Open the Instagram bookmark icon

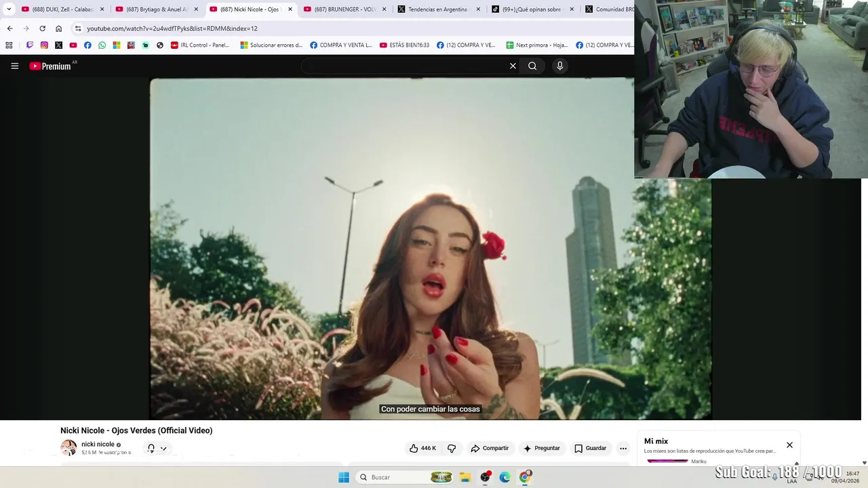tap(44, 45)
